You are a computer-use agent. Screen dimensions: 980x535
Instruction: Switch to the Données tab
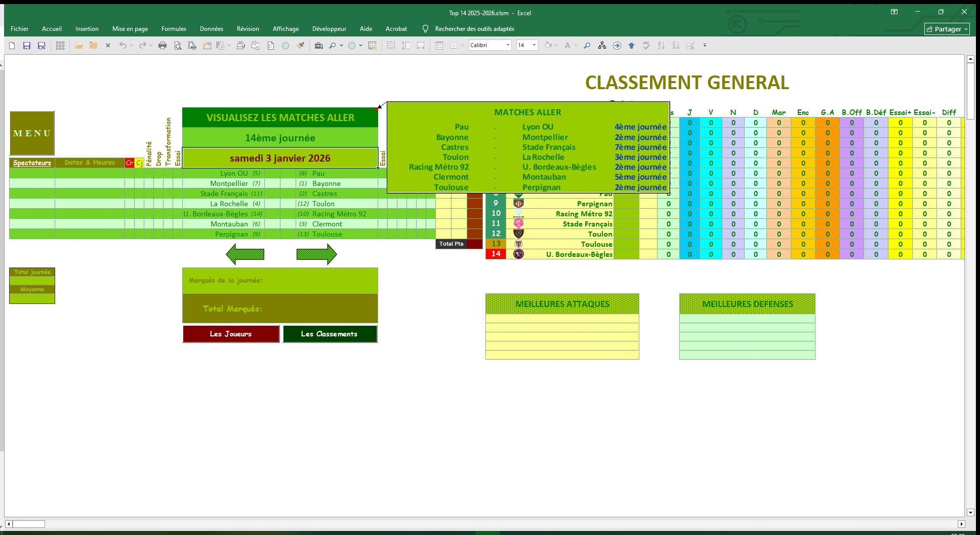coord(212,29)
